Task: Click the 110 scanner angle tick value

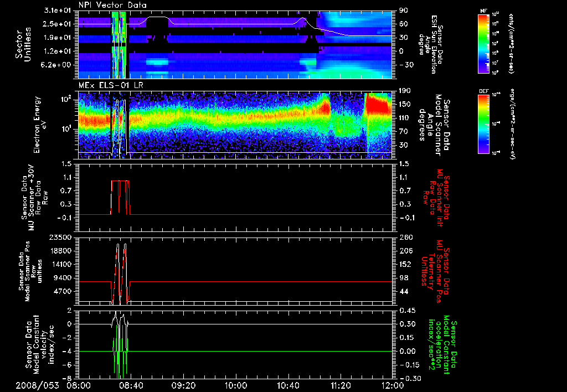Action: pos(405,118)
